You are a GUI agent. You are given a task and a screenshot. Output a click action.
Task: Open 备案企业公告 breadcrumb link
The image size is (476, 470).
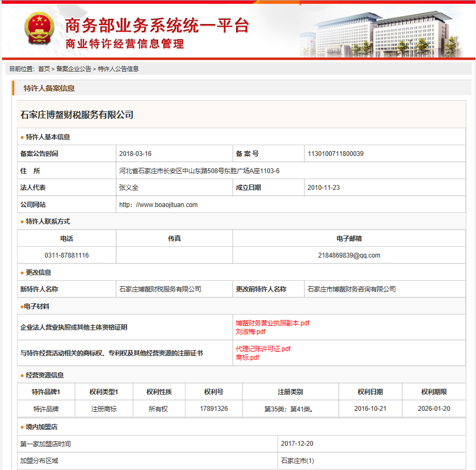(74, 69)
